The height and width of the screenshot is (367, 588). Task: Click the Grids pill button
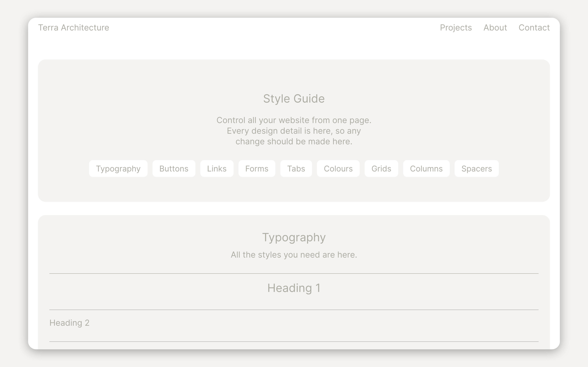(x=381, y=169)
